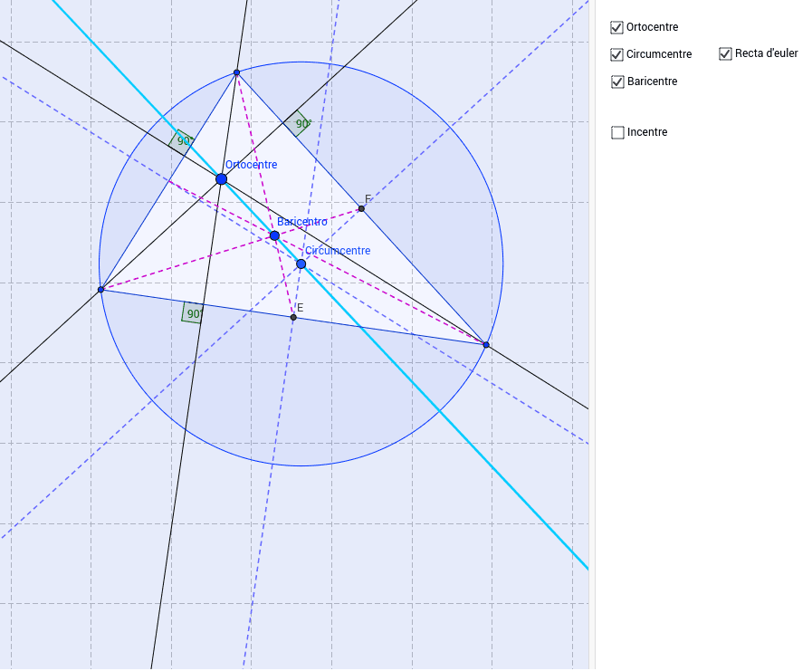Select the bottom-right vertex of the triangle
The image size is (812, 671).
486,345
